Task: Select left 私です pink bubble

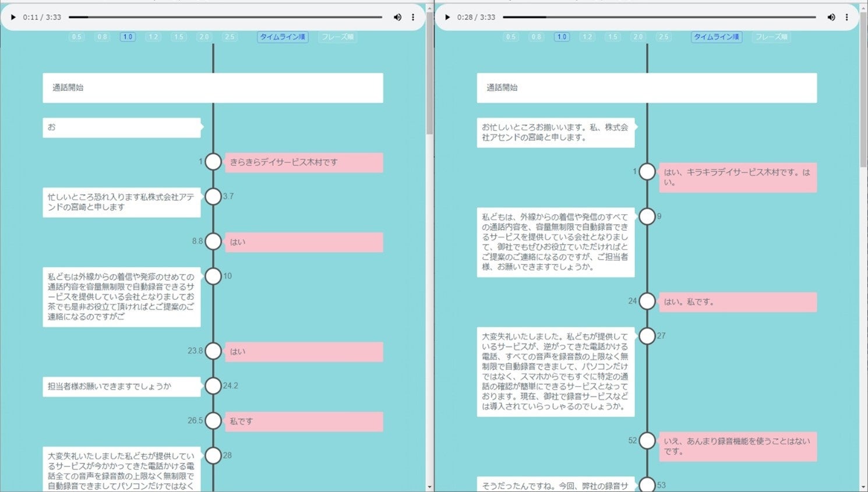Action: (304, 422)
